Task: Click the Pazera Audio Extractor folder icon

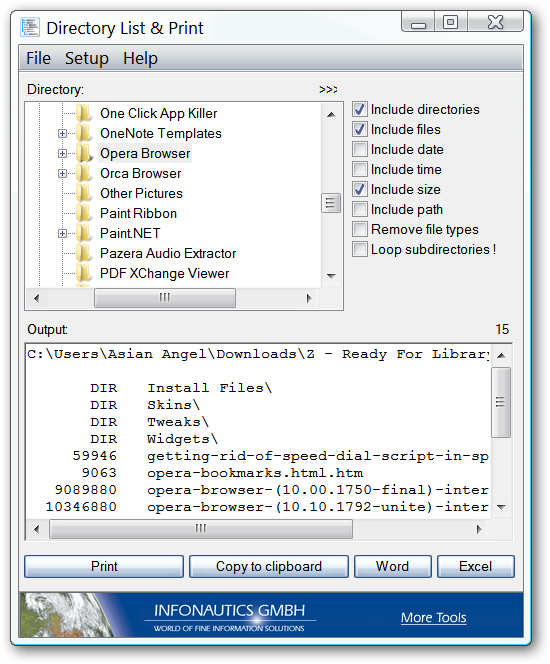Action: (84, 253)
